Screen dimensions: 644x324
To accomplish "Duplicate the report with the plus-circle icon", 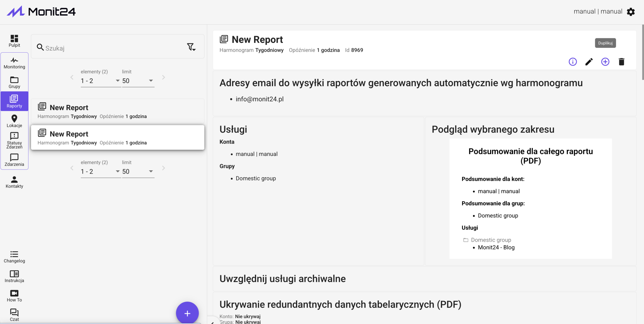I will coord(605,62).
